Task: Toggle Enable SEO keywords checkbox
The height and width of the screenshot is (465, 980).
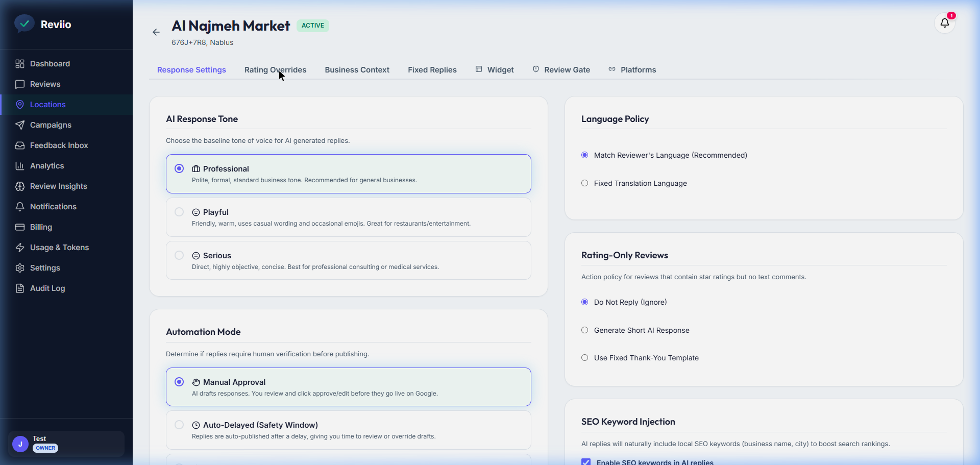Action: coord(586,462)
